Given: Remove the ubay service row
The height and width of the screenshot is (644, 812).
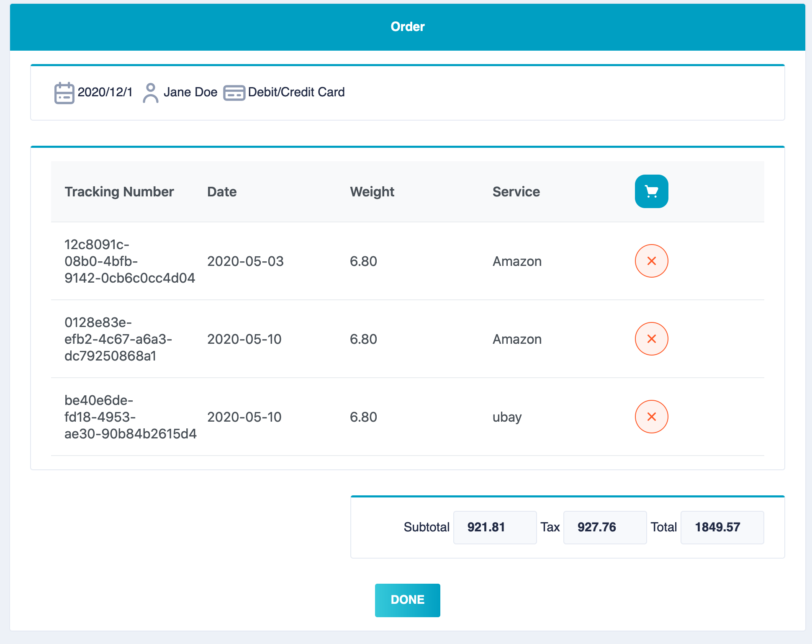Looking at the screenshot, I should tap(651, 417).
